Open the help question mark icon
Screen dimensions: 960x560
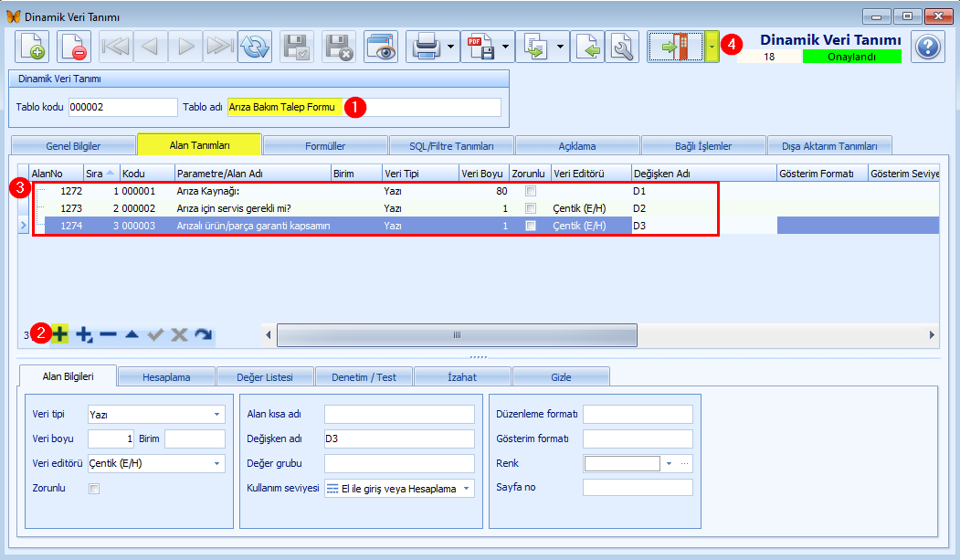coord(927,47)
